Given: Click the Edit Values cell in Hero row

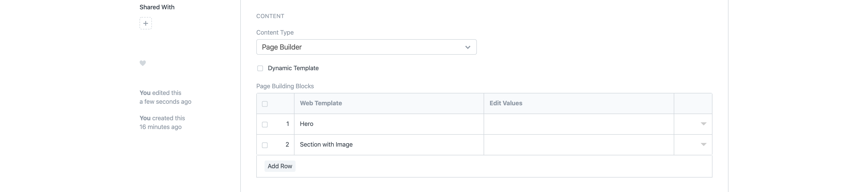Looking at the screenshot, I should (579, 124).
